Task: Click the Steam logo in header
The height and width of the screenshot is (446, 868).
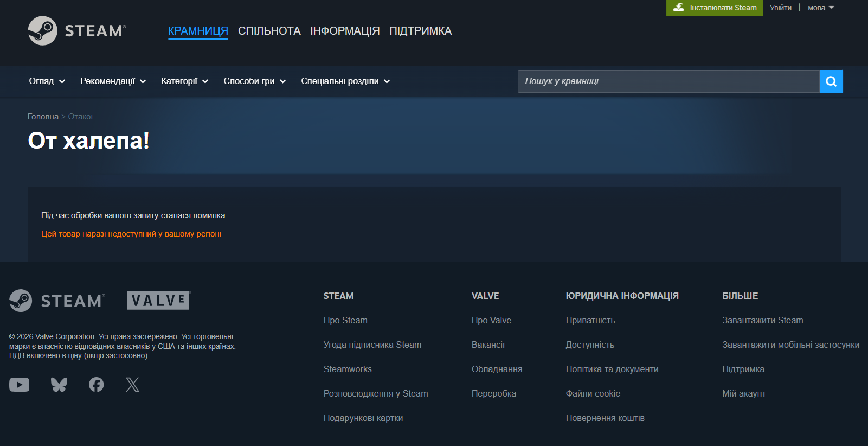Action: [x=76, y=31]
